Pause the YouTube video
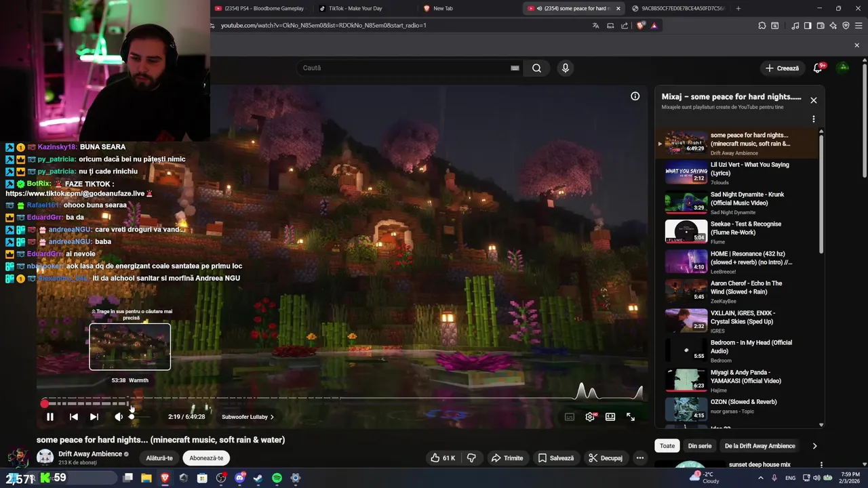 [50, 417]
